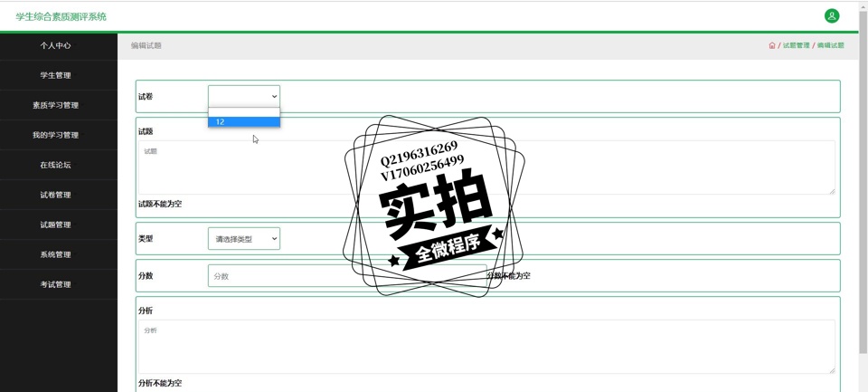Open 系统管理 menu
This screenshot has width=868, height=392.
56,254
